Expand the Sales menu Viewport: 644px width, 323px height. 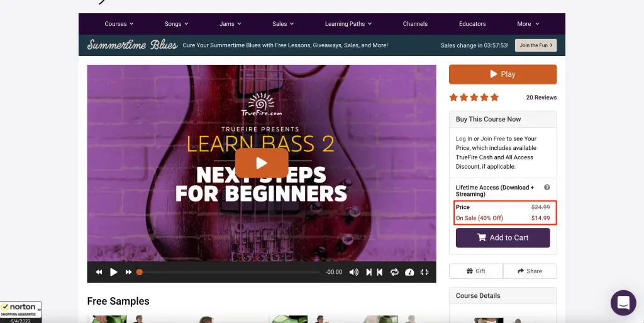click(x=284, y=24)
